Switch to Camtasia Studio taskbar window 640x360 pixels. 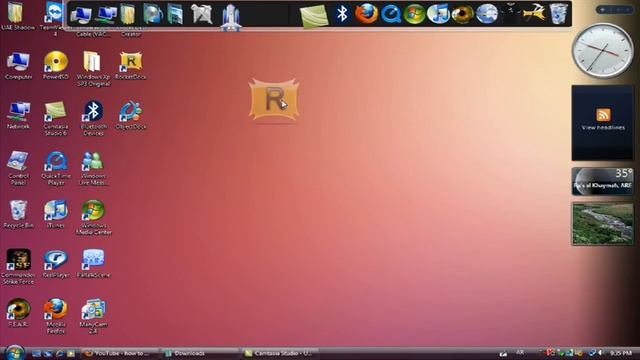280,353
